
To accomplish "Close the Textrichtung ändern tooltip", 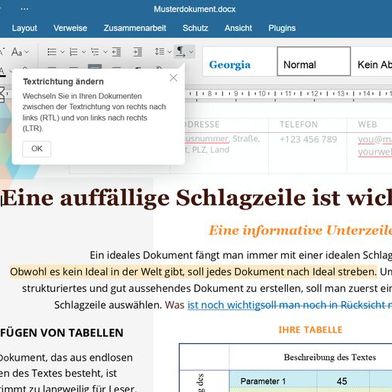I will 173,78.
